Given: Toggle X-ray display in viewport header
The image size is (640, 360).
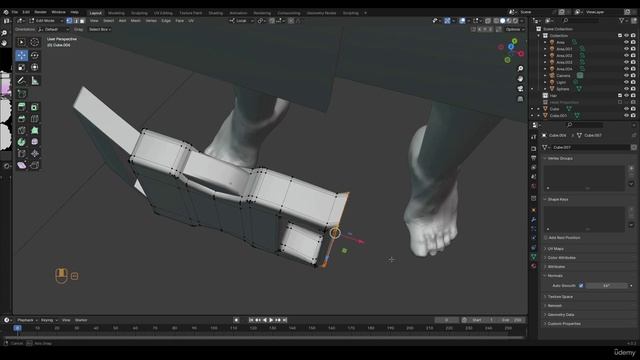Looking at the screenshot, I should point(488,21).
